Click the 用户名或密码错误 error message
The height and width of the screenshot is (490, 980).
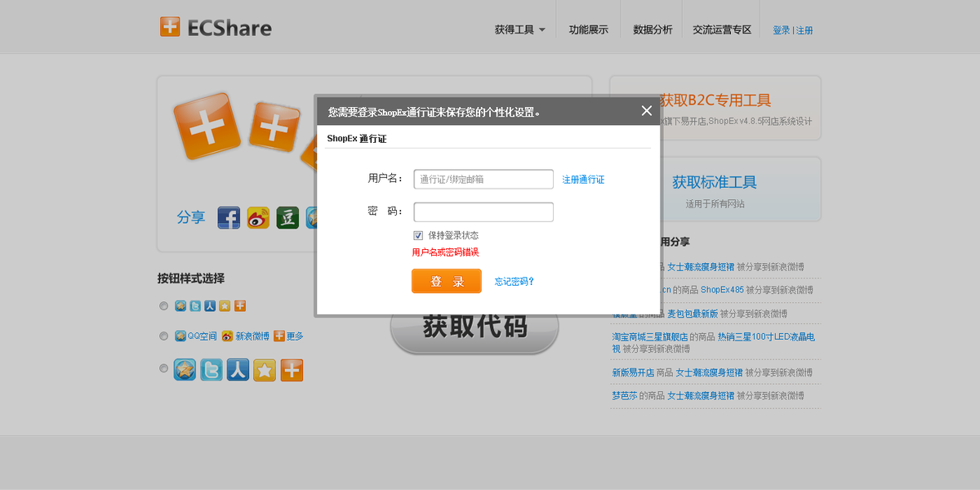445,252
